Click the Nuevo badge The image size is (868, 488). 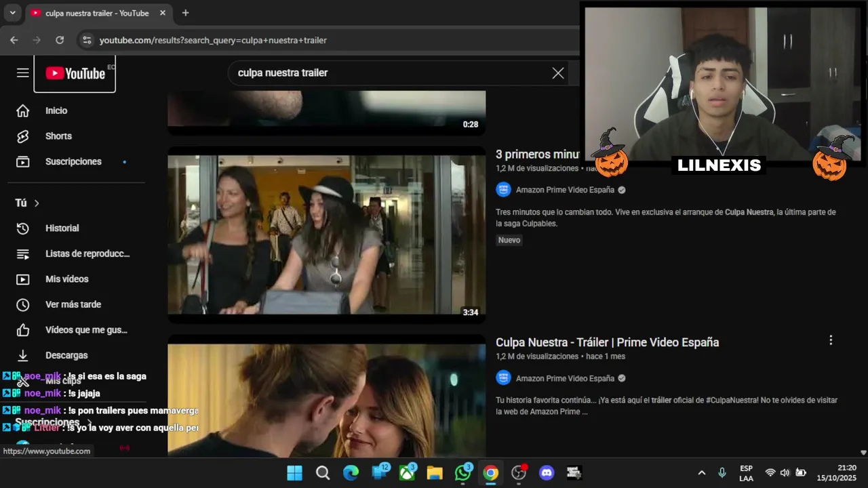(x=509, y=240)
